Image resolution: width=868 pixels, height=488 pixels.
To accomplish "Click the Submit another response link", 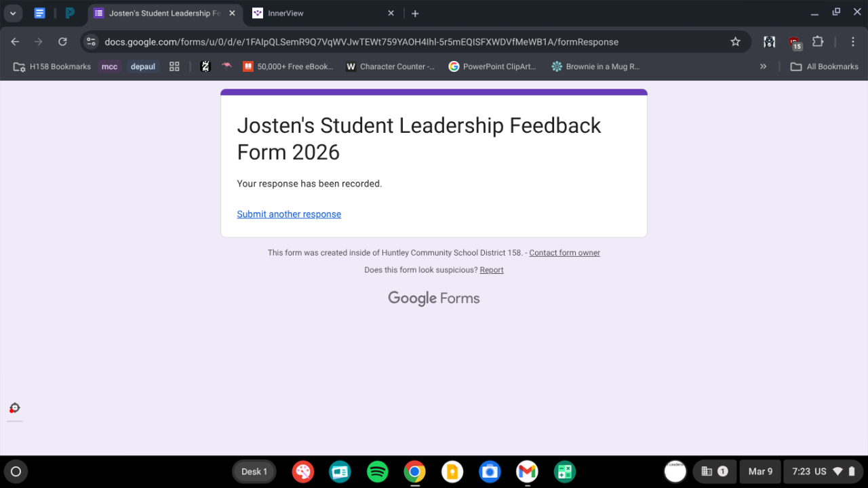I will pyautogui.click(x=289, y=214).
